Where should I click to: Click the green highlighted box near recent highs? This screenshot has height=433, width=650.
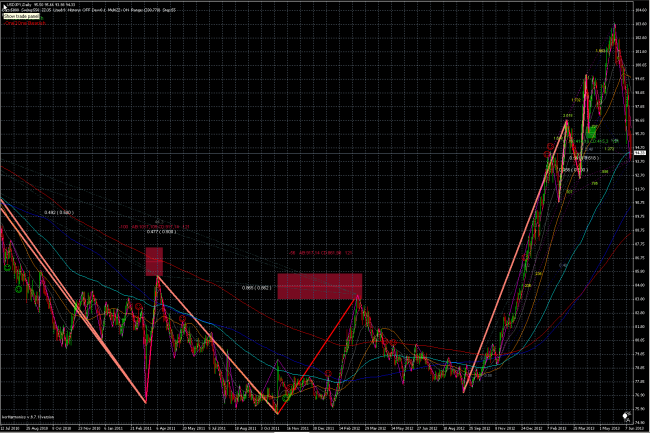[591, 133]
